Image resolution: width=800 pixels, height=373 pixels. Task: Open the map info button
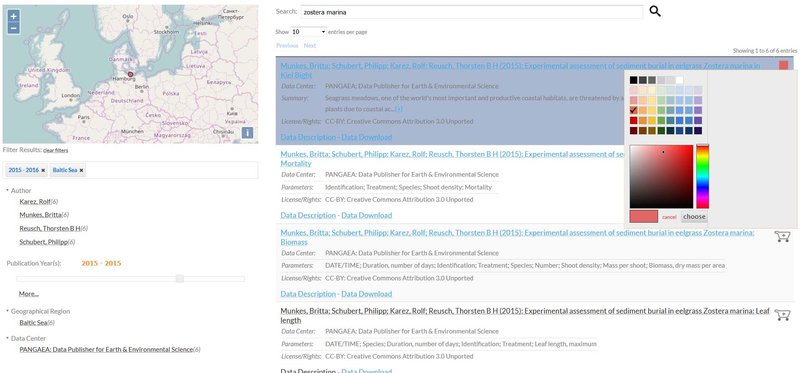[247, 133]
